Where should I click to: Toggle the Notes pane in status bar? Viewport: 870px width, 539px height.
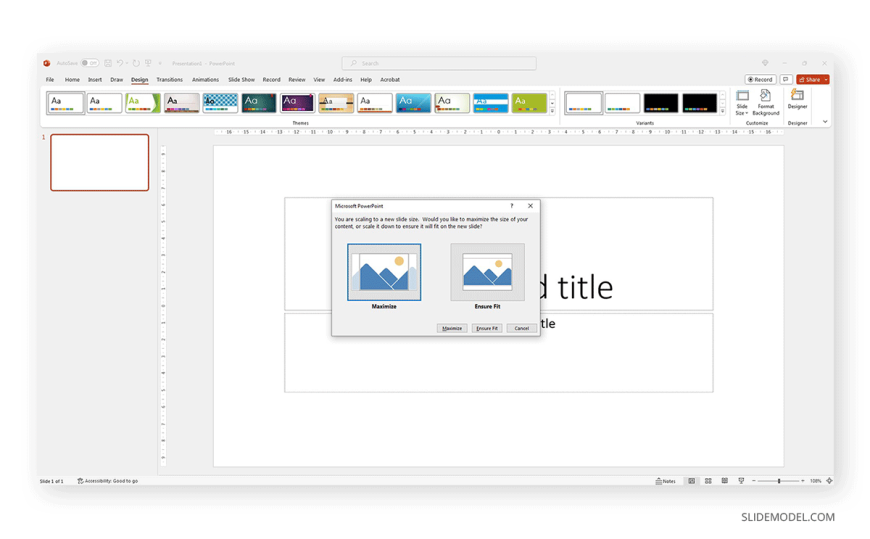[x=665, y=481]
